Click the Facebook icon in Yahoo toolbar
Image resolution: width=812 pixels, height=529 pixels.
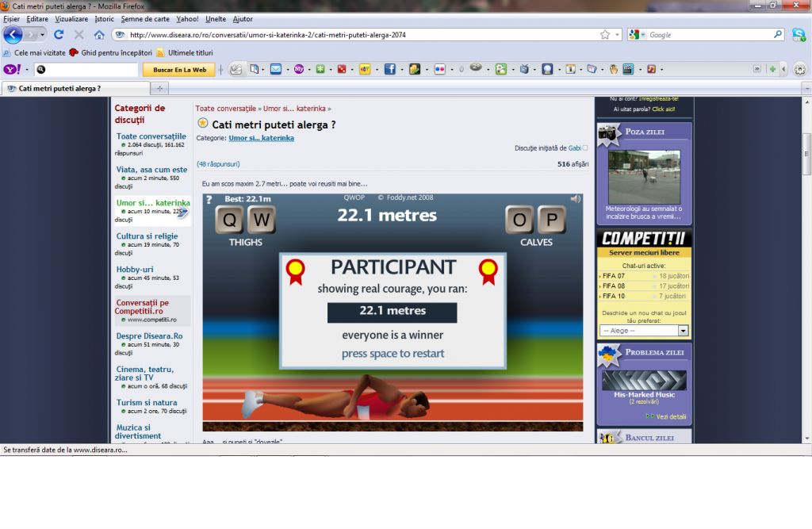pyautogui.click(x=389, y=70)
